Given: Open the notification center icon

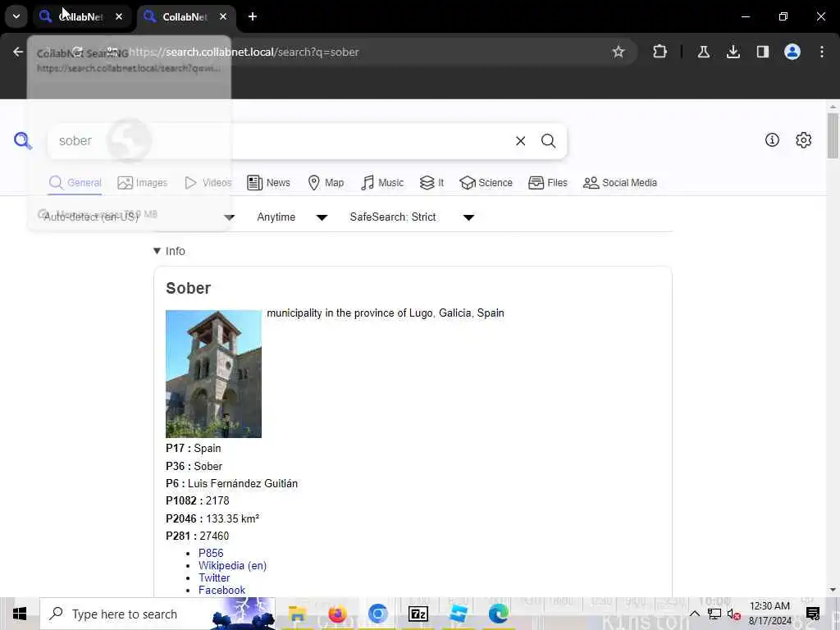Looking at the screenshot, I should [x=813, y=614].
